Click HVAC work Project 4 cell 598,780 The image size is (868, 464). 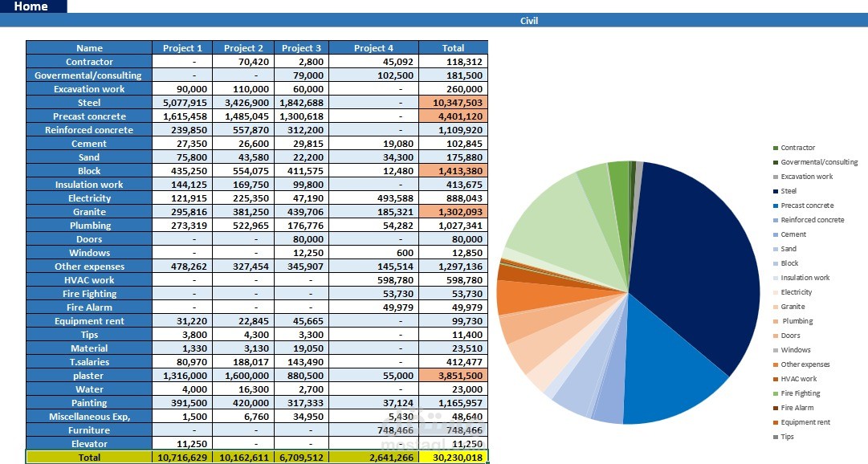pyautogui.click(x=373, y=280)
